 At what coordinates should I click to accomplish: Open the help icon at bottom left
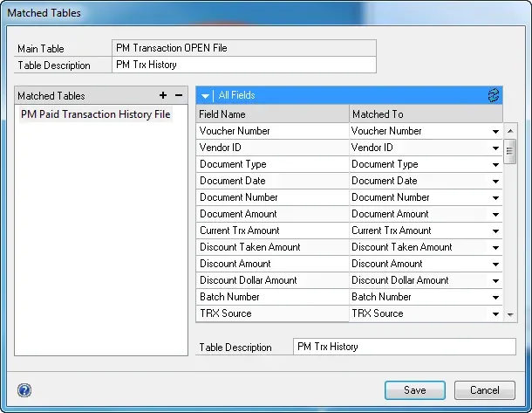click(24, 390)
